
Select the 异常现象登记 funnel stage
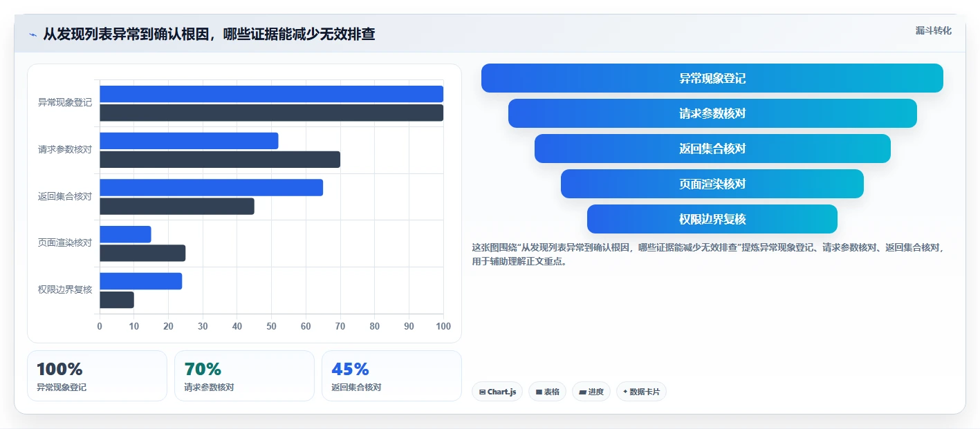712,78
